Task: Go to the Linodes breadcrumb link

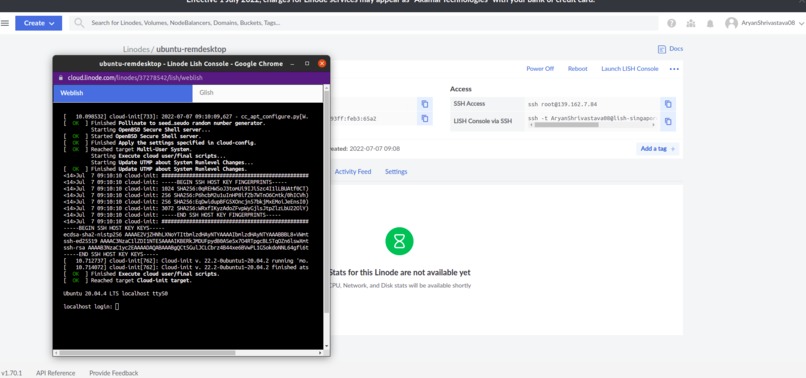Action: tap(136, 49)
